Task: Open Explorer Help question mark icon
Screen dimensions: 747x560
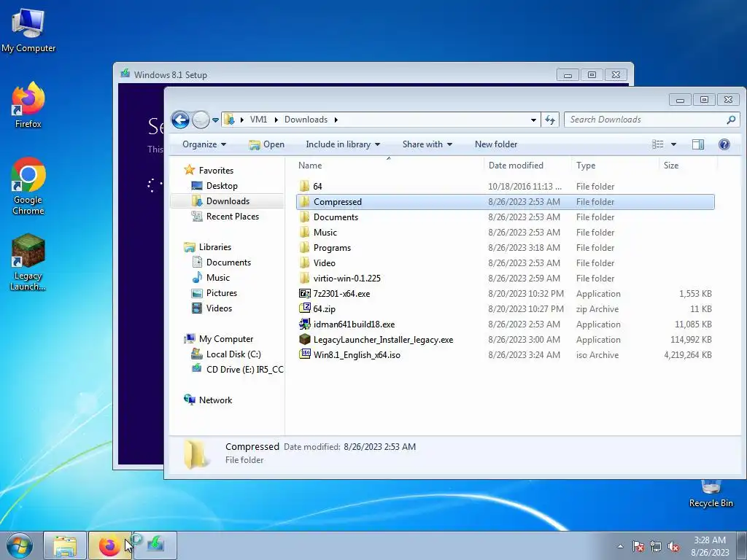Action: click(724, 144)
